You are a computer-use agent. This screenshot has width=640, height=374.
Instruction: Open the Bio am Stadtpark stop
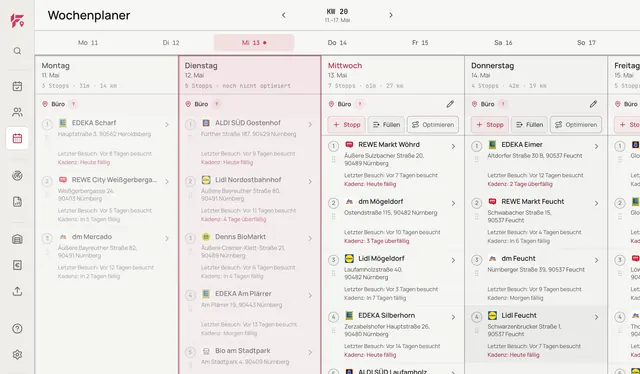click(x=250, y=359)
